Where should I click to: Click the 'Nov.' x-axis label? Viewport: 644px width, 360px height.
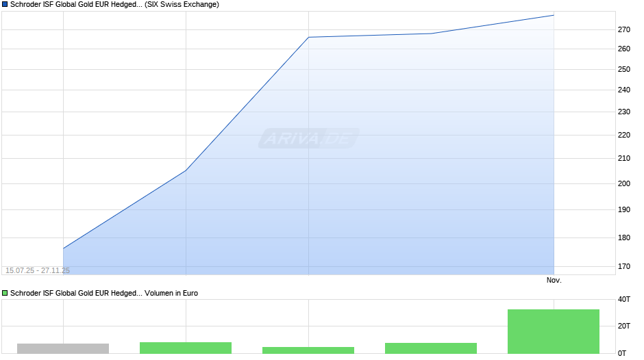pyautogui.click(x=554, y=280)
